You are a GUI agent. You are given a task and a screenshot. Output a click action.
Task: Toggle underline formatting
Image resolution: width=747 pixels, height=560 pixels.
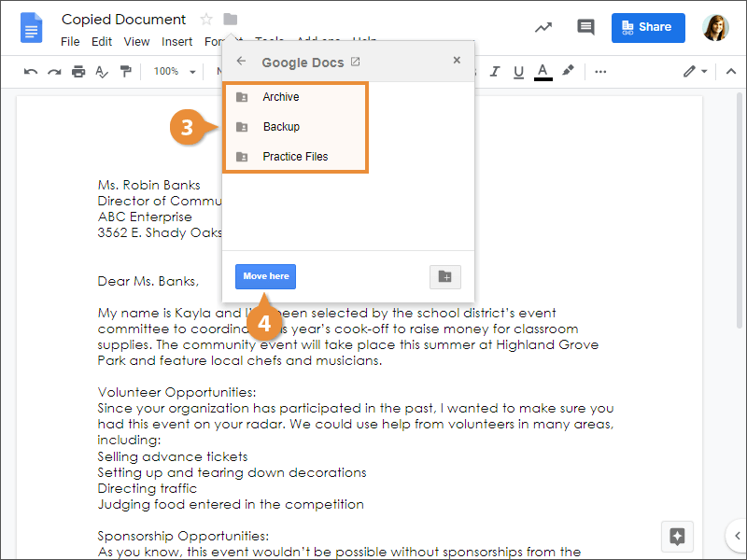(x=518, y=72)
